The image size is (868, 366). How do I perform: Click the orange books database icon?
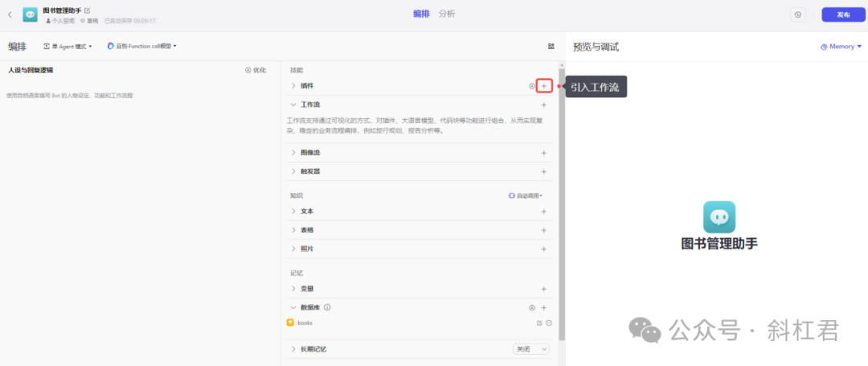pos(290,323)
